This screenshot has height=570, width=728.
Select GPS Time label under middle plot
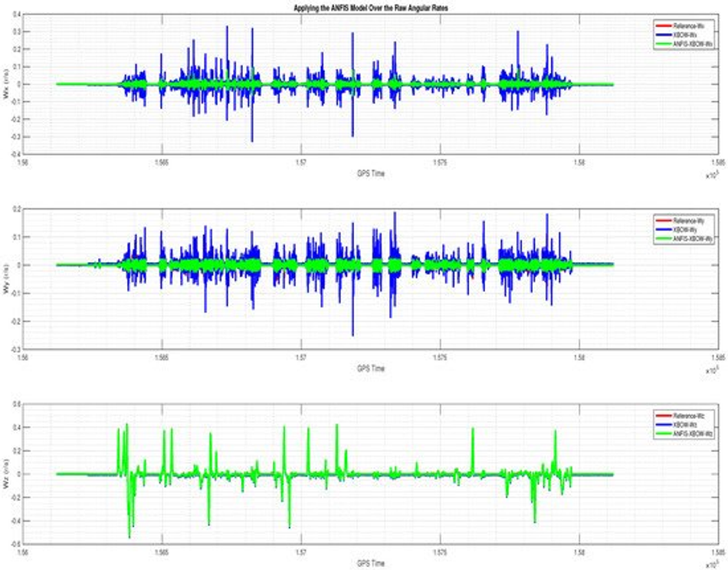pyautogui.click(x=371, y=369)
